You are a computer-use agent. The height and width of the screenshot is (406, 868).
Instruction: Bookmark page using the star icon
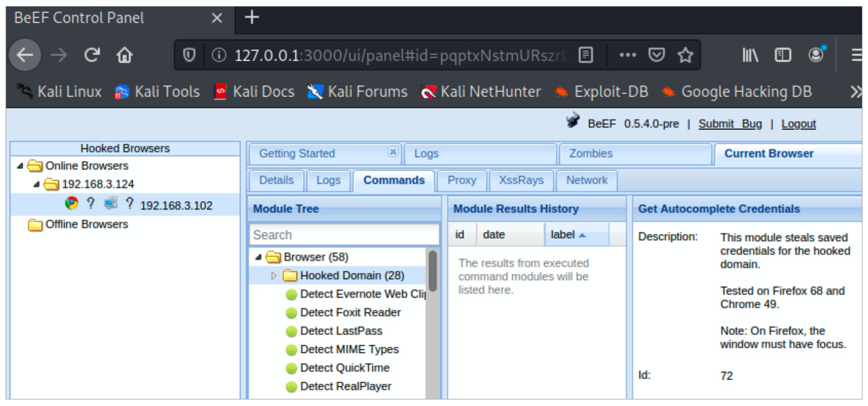(685, 55)
